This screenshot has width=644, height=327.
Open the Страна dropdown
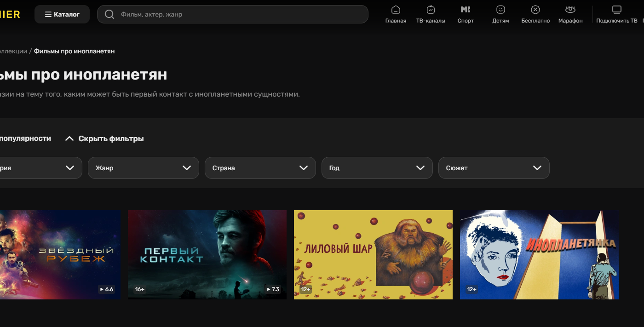pyautogui.click(x=260, y=168)
